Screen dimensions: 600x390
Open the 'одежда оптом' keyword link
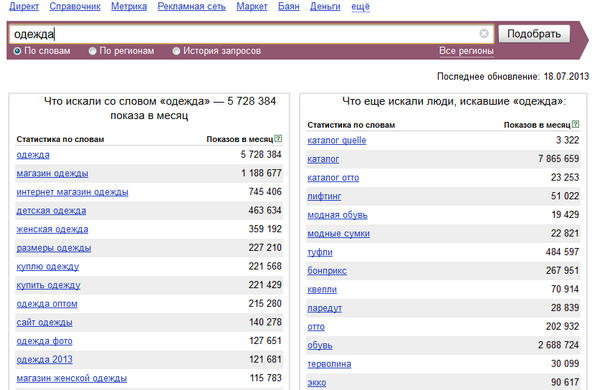[47, 304]
